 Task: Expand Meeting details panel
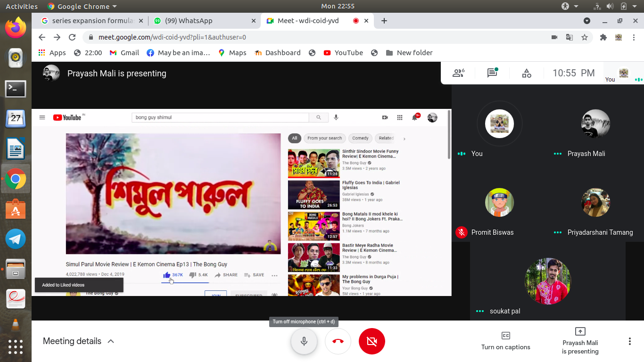pyautogui.click(x=79, y=341)
